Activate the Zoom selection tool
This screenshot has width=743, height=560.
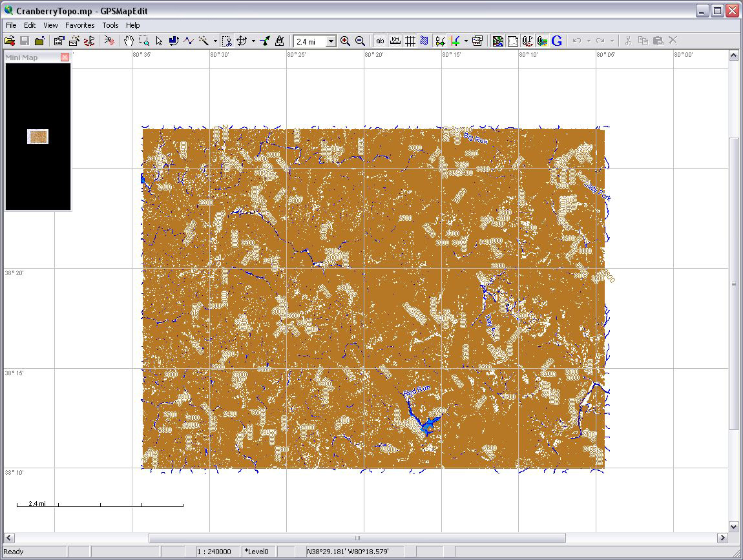point(146,41)
